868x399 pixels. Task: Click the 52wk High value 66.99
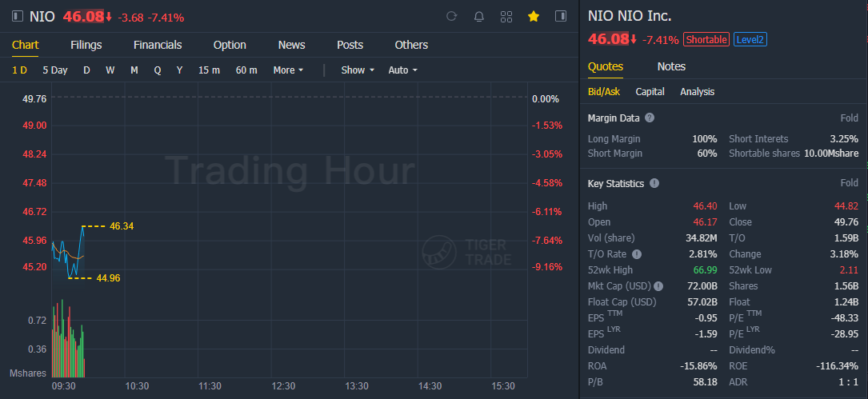coord(705,270)
